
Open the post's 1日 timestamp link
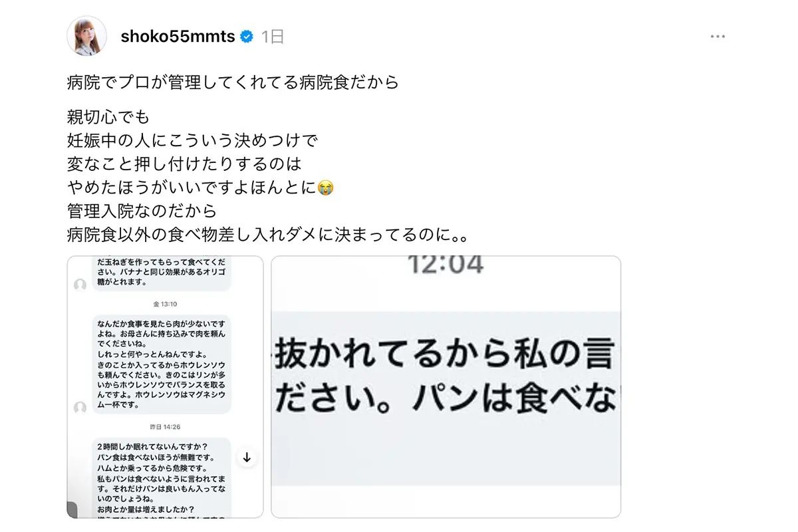point(273,37)
